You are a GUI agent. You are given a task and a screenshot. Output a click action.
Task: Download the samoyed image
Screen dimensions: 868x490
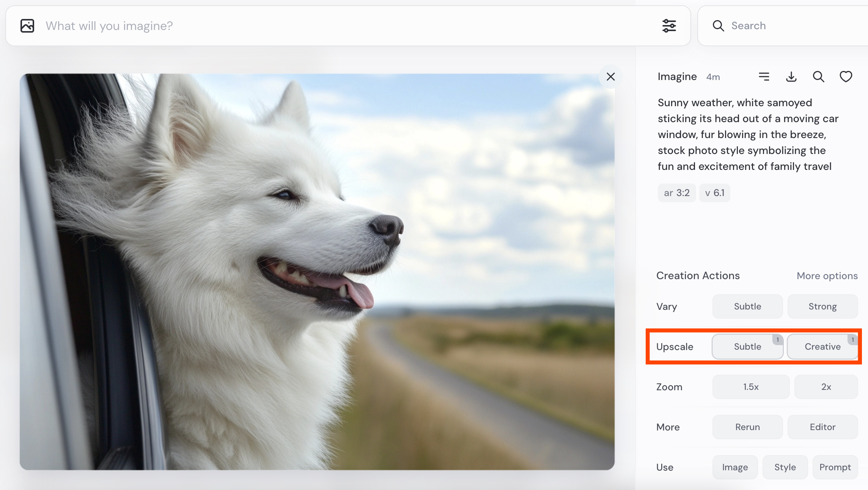[791, 77]
